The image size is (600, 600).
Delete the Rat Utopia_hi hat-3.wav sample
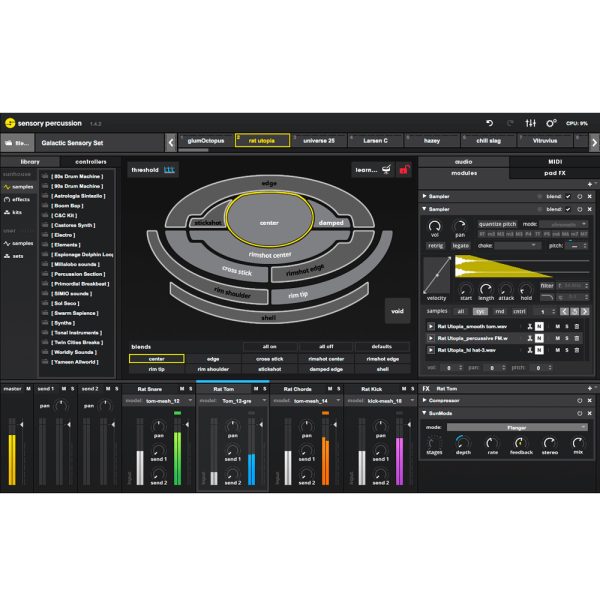[x=577, y=350]
